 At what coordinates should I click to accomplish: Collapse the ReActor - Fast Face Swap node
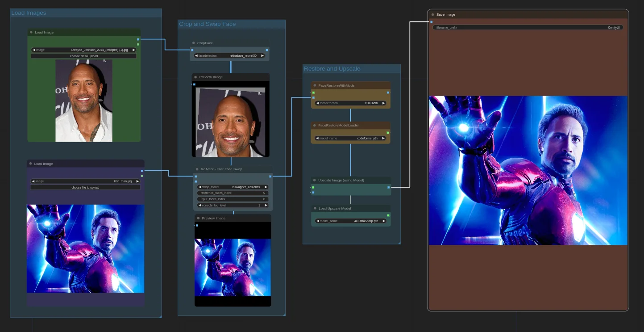click(x=197, y=169)
